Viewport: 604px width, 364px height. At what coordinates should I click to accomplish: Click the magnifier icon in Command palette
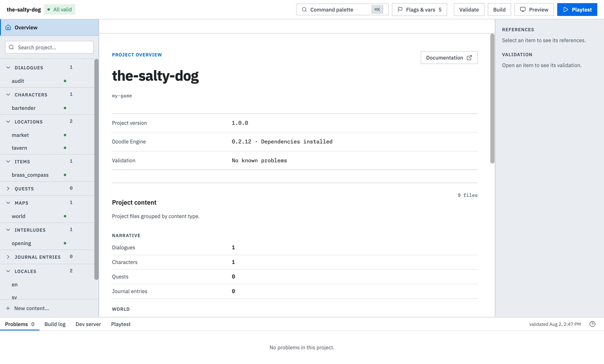tap(304, 10)
